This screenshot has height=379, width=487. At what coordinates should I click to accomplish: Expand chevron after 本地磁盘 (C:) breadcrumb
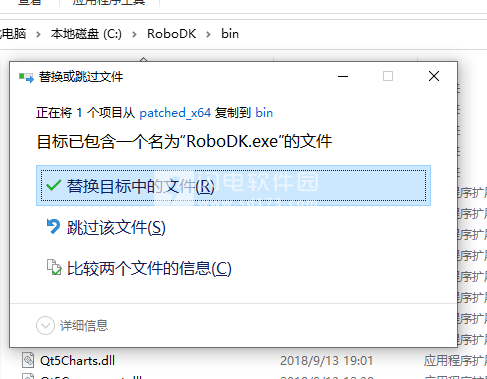[x=134, y=34]
